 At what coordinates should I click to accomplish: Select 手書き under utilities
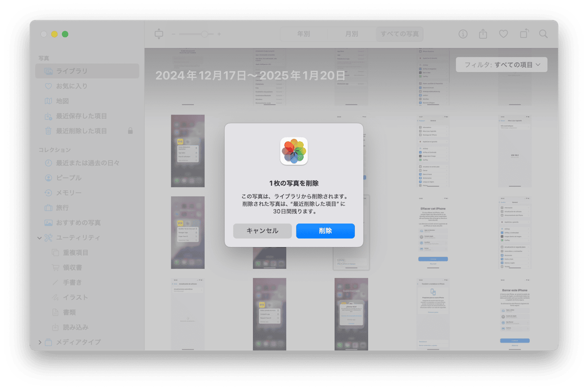(x=87, y=283)
